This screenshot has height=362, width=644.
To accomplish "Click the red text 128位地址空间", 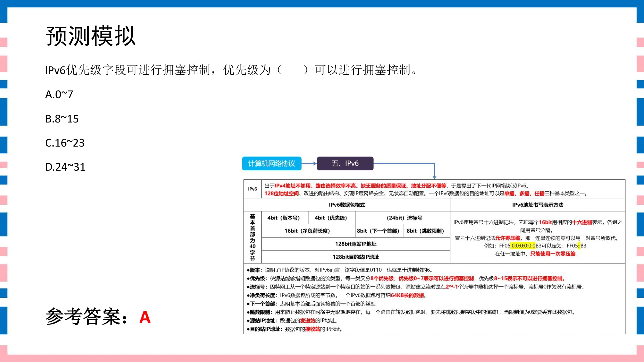I will click(x=281, y=193).
